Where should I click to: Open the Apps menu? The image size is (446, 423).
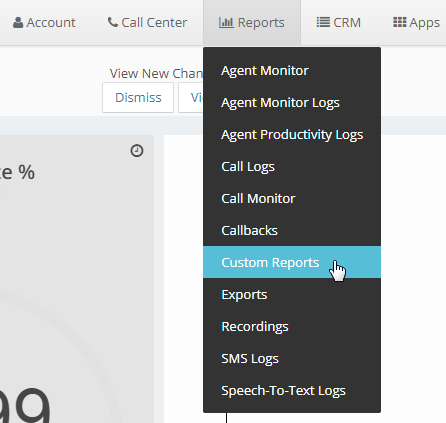[416, 23]
